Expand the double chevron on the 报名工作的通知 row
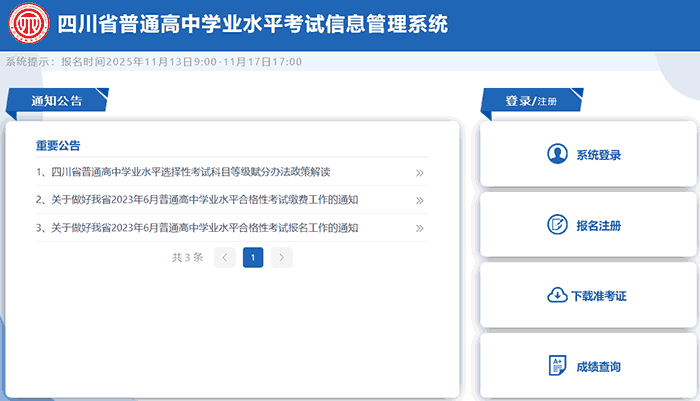 tap(419, 228)
